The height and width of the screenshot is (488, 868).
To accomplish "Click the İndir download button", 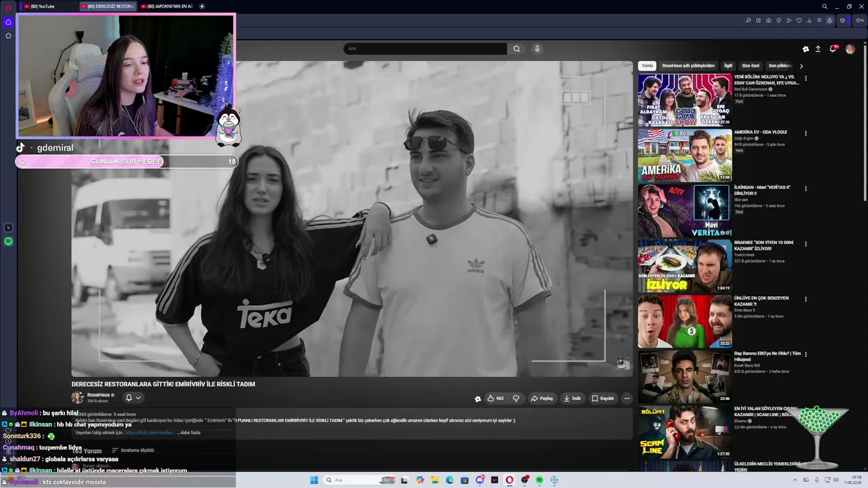I will [x=572, y=399].
